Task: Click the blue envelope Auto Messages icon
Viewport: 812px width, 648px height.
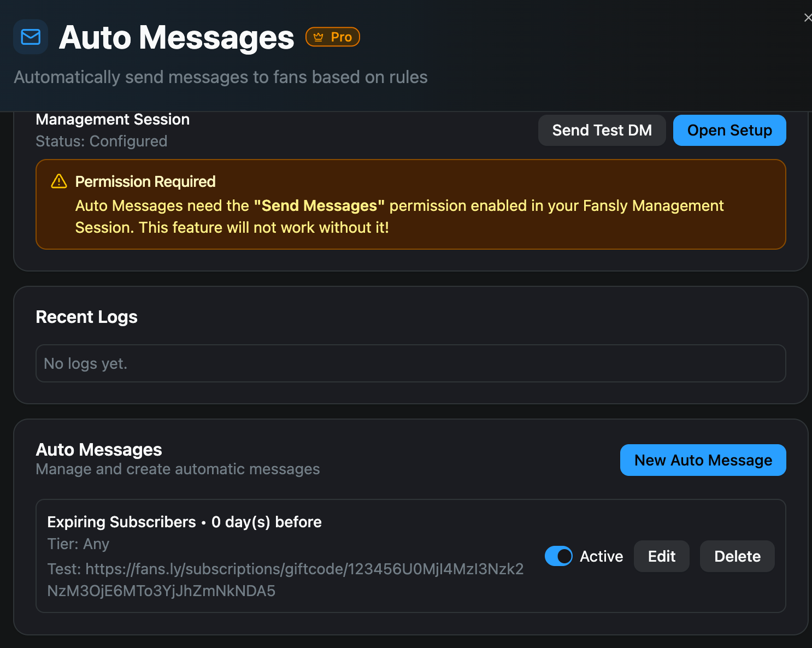Action: coord(31,37)
